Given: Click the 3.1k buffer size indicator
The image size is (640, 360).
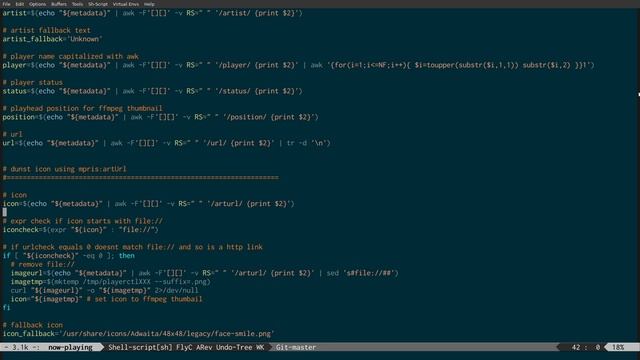Looking at the screenshot, I should pyautogui.click(x=20, y=347).
